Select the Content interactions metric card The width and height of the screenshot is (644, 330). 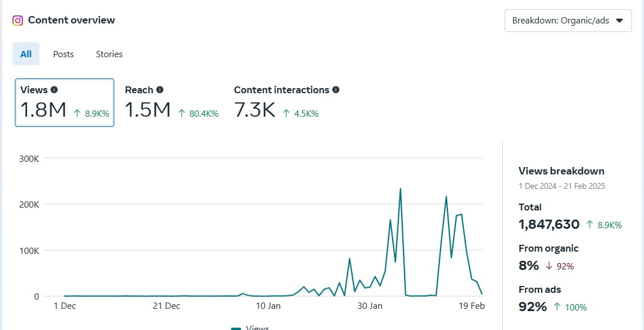tap(287, 102)
